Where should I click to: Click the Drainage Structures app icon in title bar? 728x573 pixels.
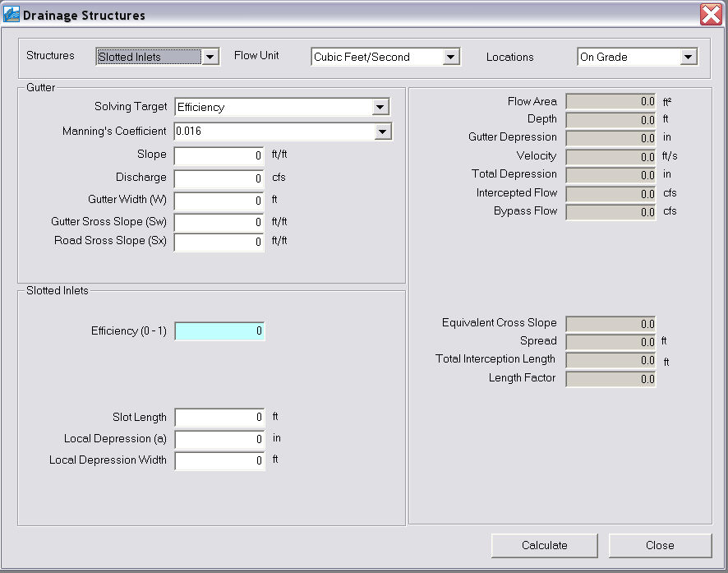12,15
